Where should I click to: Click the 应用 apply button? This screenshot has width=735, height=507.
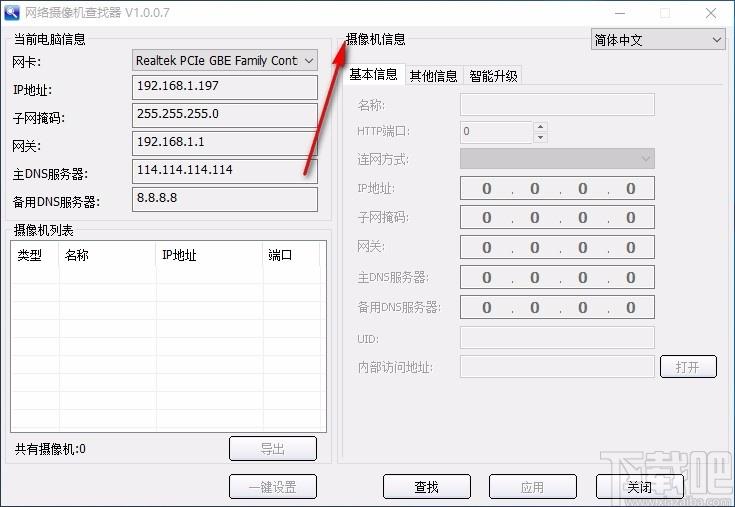[532, 487]
